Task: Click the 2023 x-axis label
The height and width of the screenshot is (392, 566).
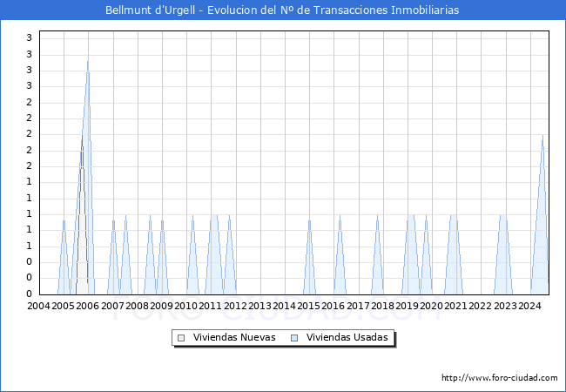Action: pyautogui.click(x=505, y=306)
